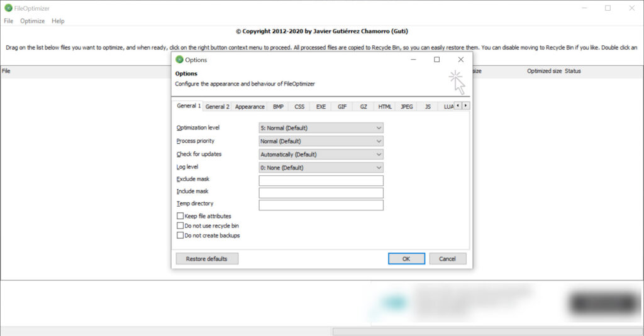The height and width of the screenshot is (336, 644).
Task: Close the FileOptimizer main window
Action: point(631,8)
